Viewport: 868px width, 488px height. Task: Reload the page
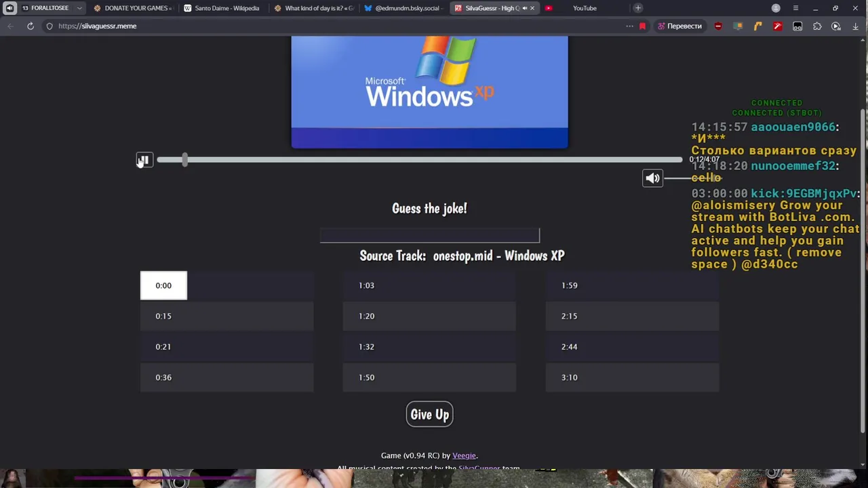pos(31,26)
